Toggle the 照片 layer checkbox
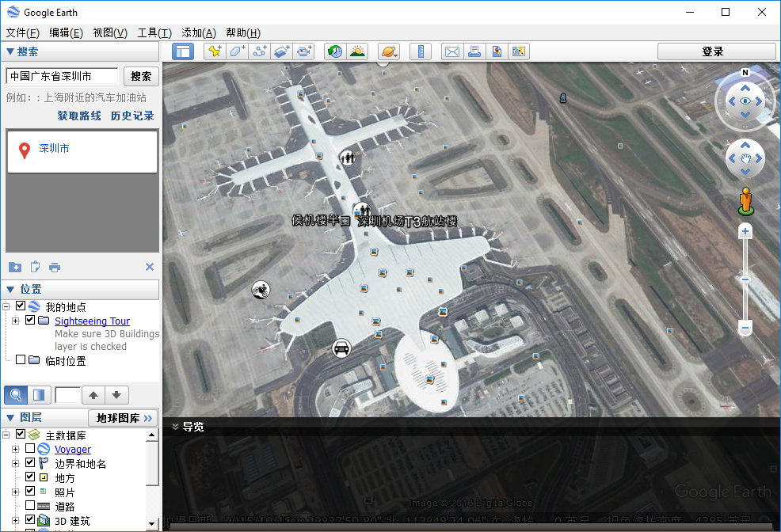 pyautogui.click(x=30, y=491)
